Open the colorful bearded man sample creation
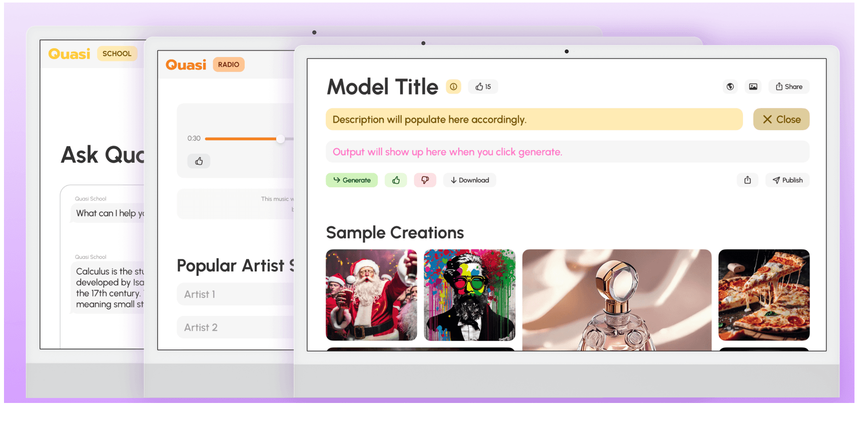Image resolution: width=868 pixels, height=427 pixels. coord(469,295)
